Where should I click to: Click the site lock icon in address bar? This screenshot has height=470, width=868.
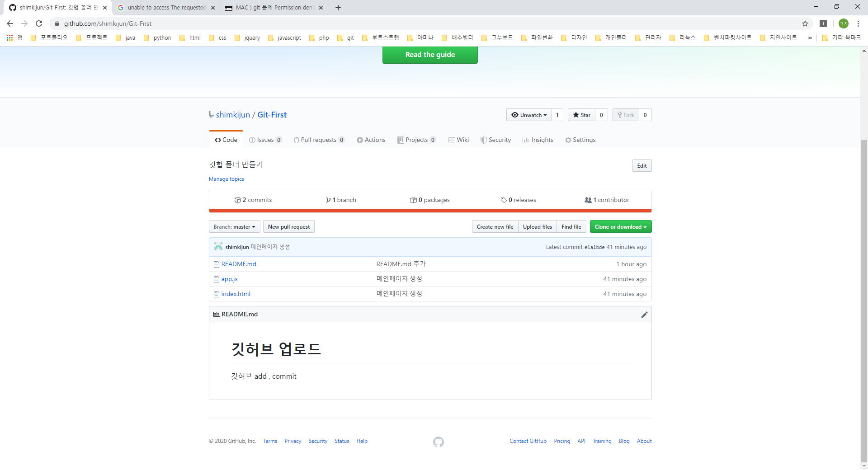(x=57, y=23)
